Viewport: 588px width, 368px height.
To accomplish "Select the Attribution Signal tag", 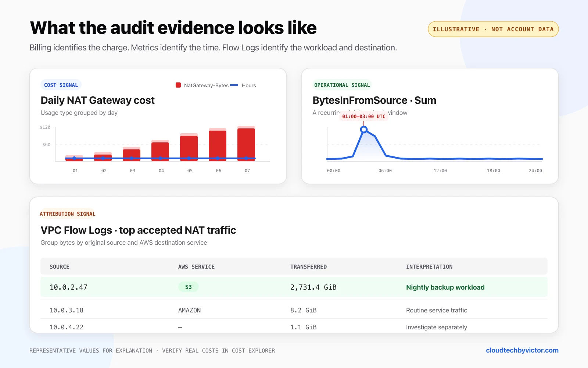I will click(x=68, y=214).
